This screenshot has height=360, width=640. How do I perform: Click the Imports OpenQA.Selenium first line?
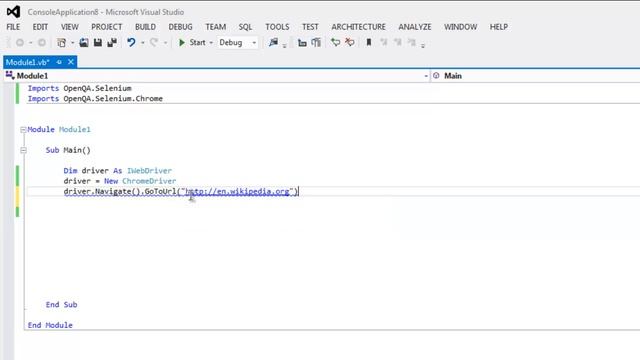[x=80, y=88]
